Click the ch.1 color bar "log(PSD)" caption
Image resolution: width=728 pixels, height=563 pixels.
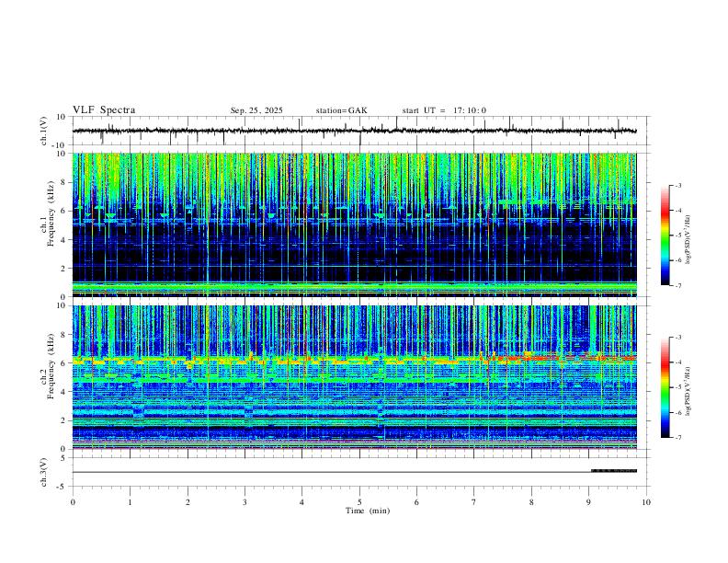[x=688, y=239]
